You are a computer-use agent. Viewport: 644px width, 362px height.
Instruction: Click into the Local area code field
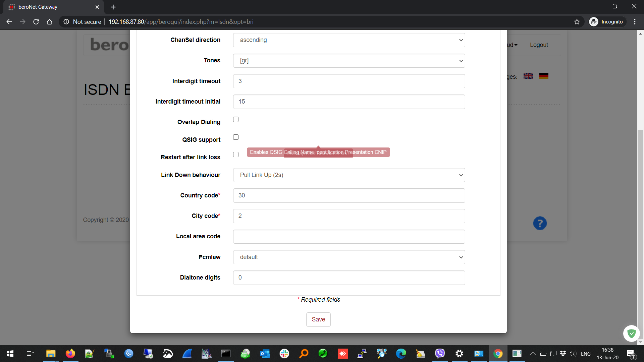click(349, 237)
